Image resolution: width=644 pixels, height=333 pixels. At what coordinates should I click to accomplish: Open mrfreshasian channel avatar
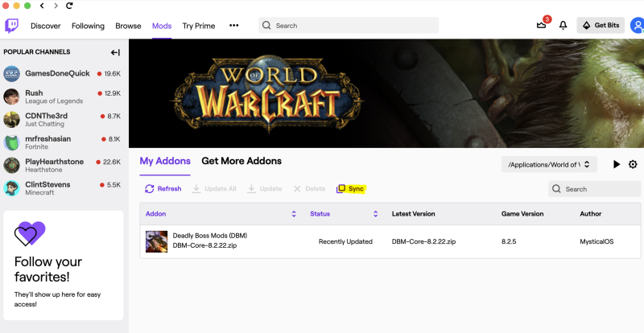pyautogui.click(x=11, y=142)
